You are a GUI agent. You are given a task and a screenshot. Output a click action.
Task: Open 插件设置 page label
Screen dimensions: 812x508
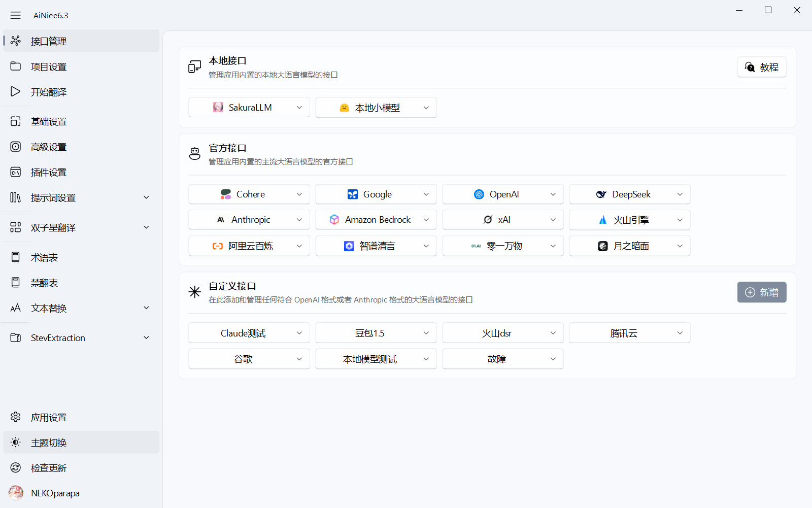click(49, 172)
